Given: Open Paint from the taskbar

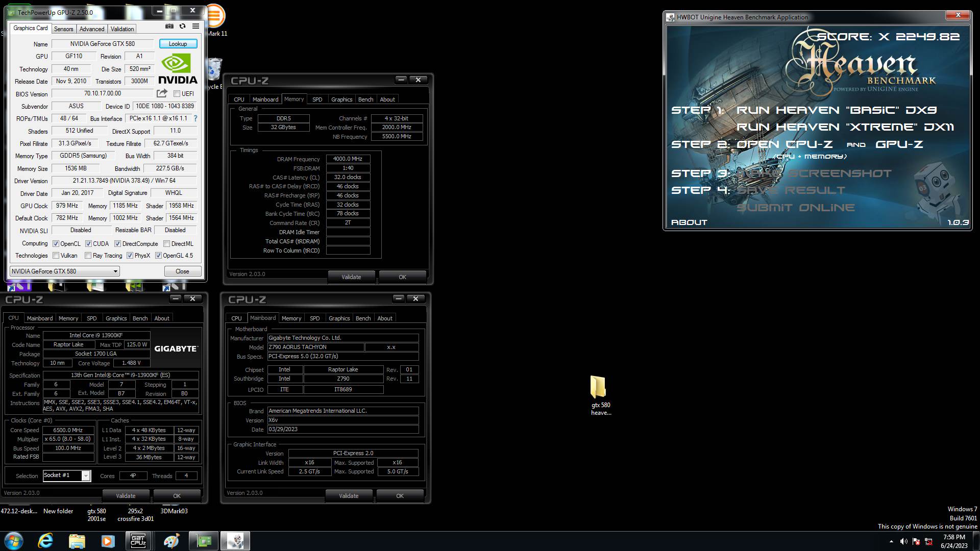Looking at the screenshot, I should coord(171,541).
